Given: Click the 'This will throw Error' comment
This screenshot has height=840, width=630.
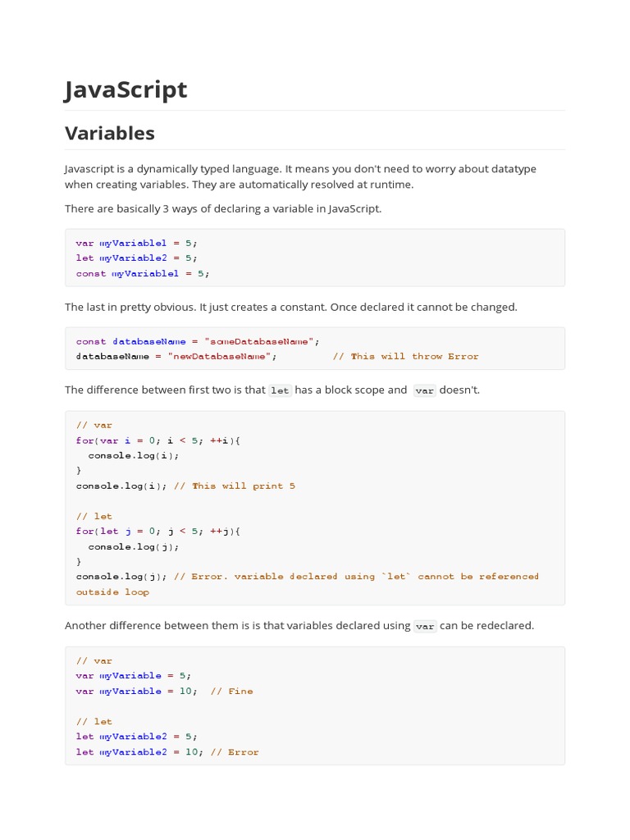Looking at the screenshot, I should point(414,356).
